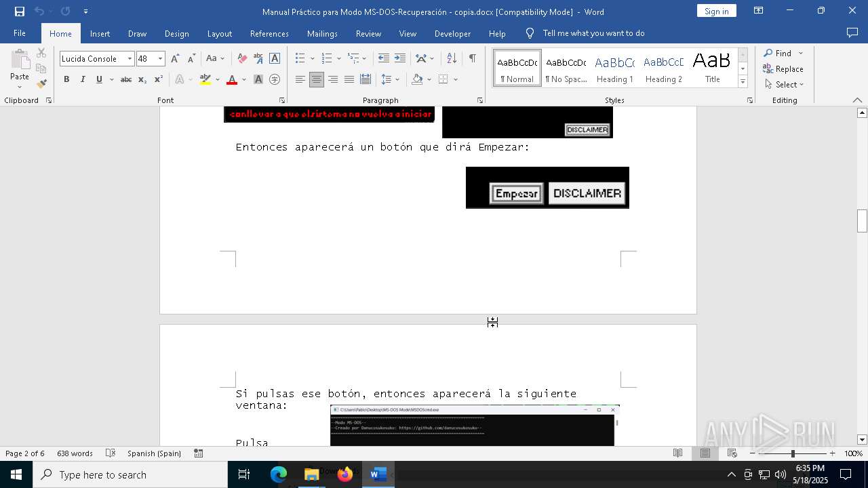Screen dimensions: 868x488
Task: Apply subscript formatting
Action: pyautogui.click(x=142, y=79)
